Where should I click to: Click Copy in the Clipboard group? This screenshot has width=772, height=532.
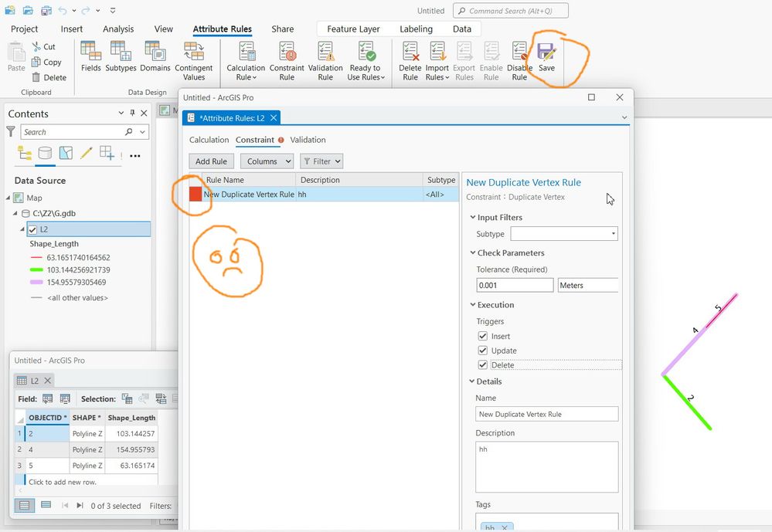click(46, 62)
